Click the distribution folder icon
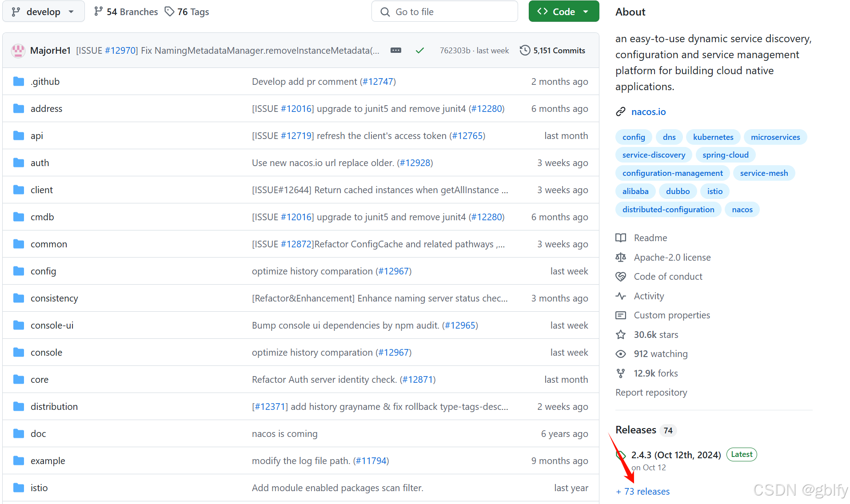 click(19, 407)
